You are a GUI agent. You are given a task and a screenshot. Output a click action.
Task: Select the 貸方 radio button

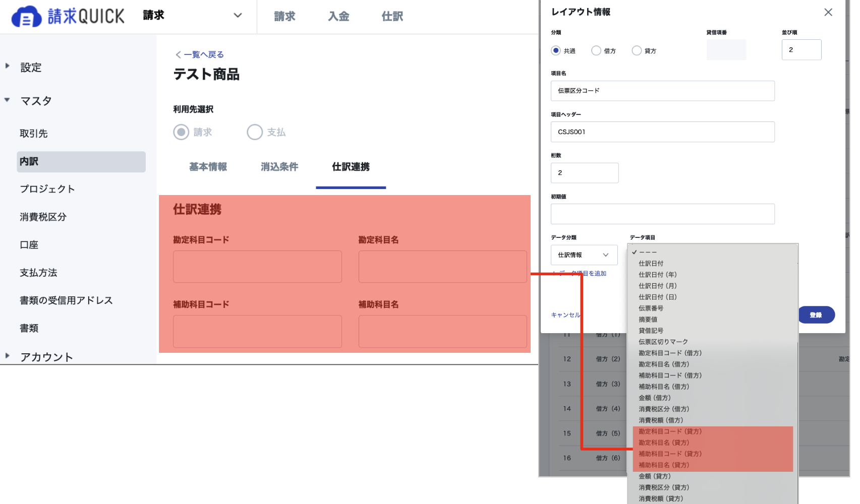(637, 50)
